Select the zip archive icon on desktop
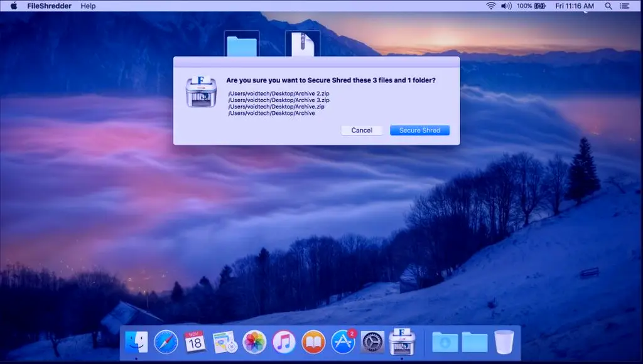Image resolution: width=643 pixels, height=364 pixels. coord(303,45)
